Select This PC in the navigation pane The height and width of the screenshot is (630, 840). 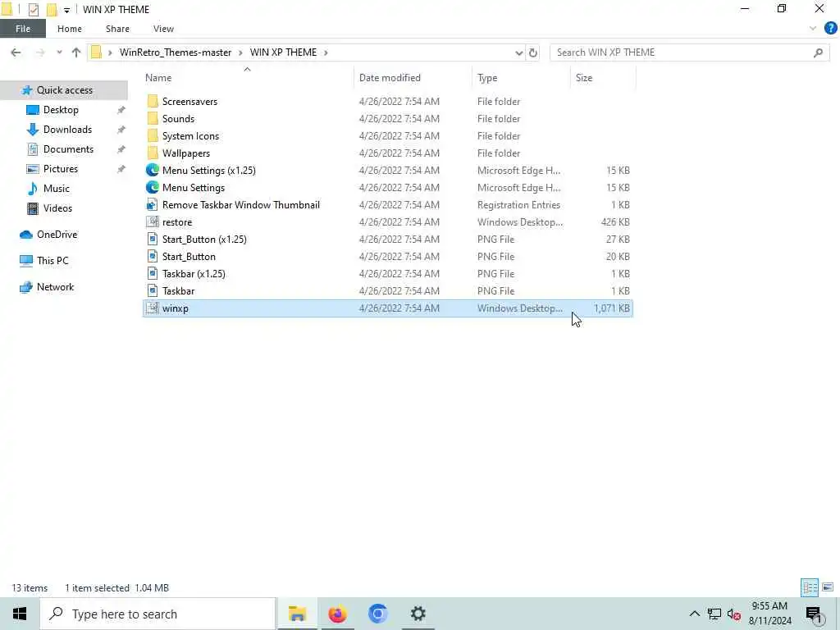pos(52,261)
